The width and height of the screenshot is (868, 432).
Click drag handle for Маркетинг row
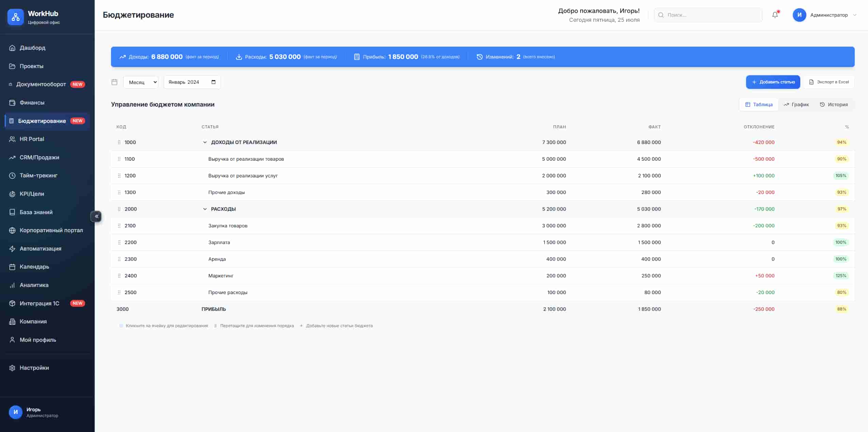(x=119, y=276)
